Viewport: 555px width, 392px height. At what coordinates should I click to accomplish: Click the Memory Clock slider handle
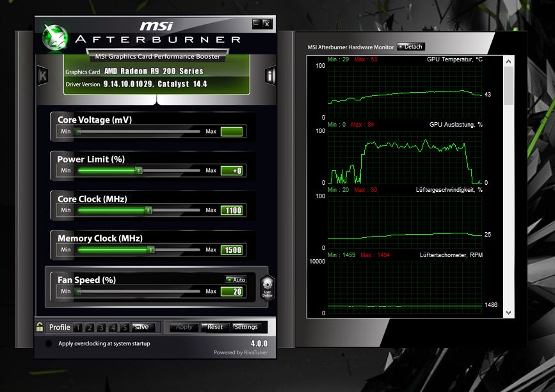pos(151,249)
